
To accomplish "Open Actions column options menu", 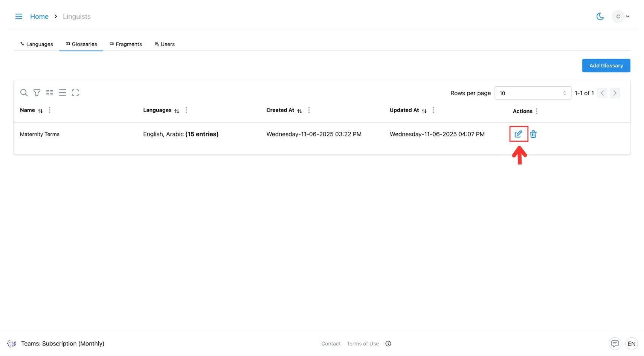I will pyautogui.click(x=537, y=111).
